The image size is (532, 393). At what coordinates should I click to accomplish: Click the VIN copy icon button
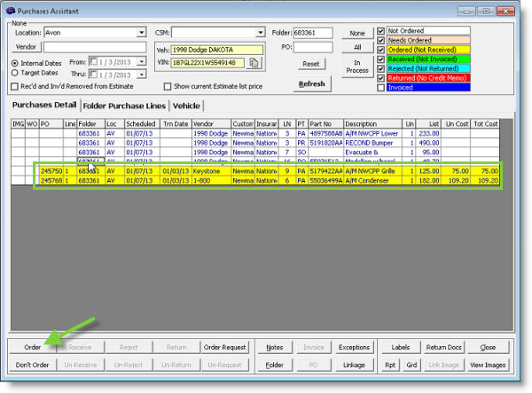click(x=254, y=63)
